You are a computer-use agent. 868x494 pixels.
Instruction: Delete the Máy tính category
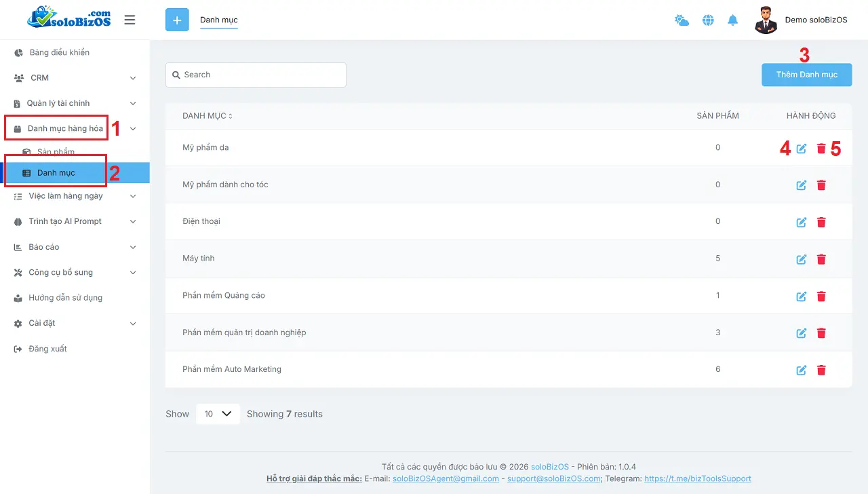(x=821, y=259)
